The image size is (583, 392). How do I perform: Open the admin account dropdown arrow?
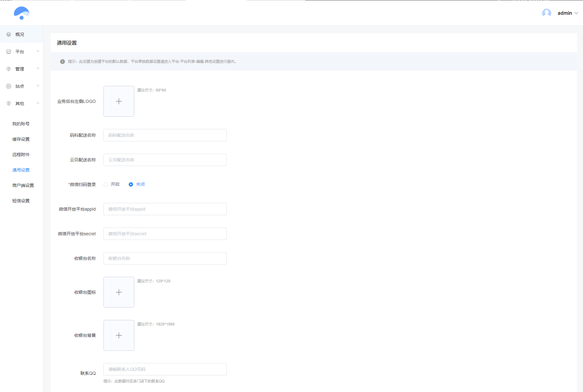tap(576, 13)
